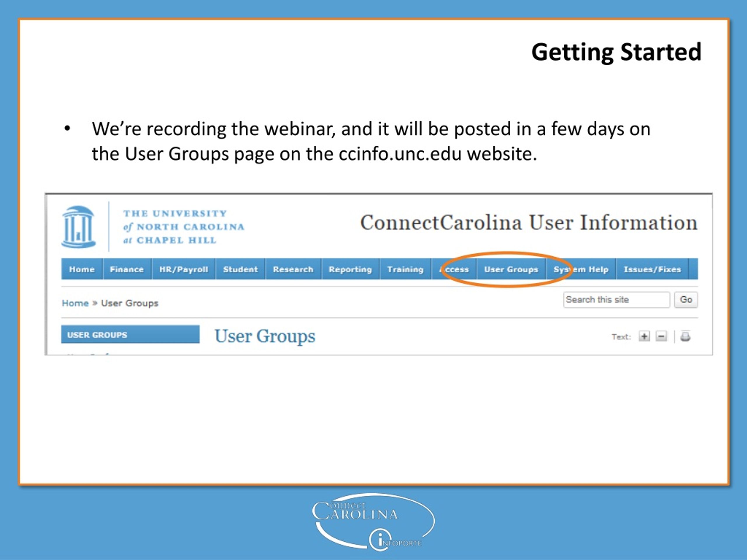The image size is (747, 560).
Task: Click the printer icon
Action: 685,336
